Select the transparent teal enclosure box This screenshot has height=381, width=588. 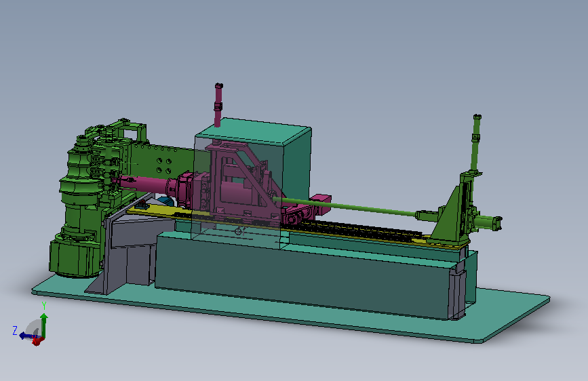point(252,182)
